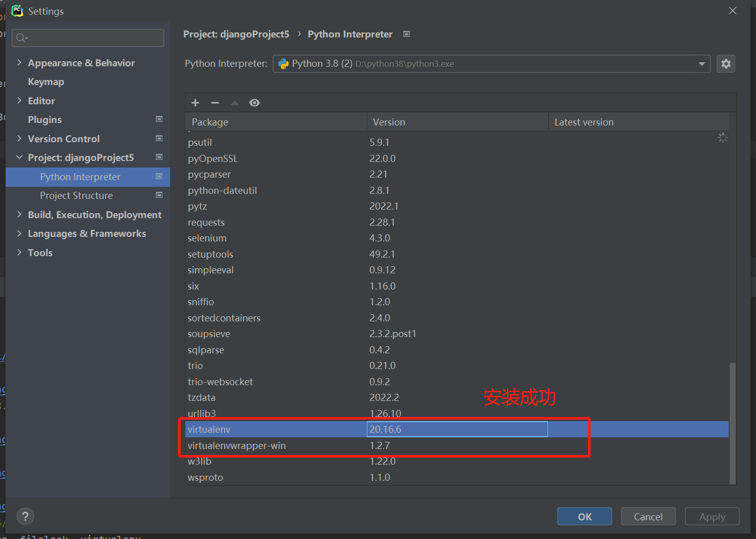Screen dimensions: 756x539
Task: Expand Languages & Frameworks section
Action: 19,233
